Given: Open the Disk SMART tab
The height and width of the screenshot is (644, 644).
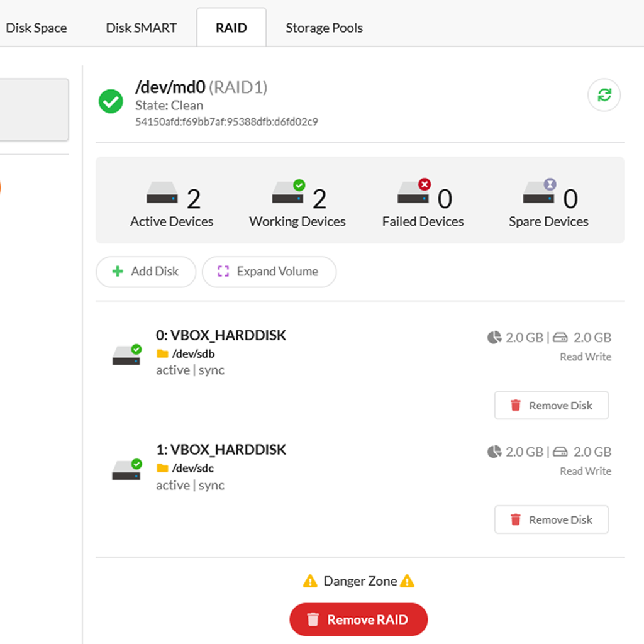Looking at the screenshot, I should click(x=141, y=28).
